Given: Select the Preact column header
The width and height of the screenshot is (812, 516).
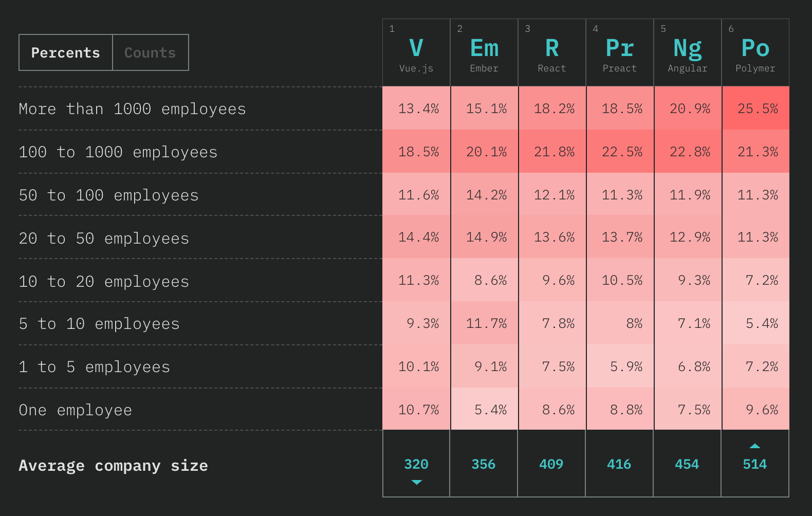Looking at the screenshot, I should coord(620,52).
